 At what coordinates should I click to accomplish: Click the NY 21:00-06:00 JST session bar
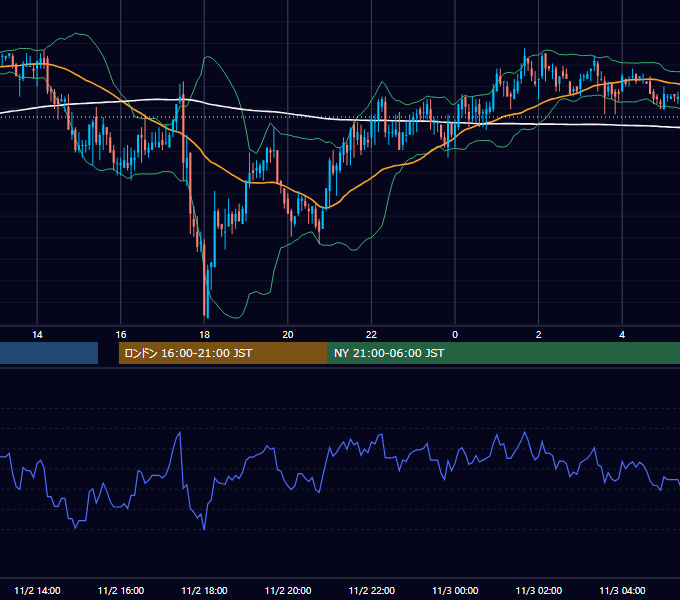coord(503,353)
